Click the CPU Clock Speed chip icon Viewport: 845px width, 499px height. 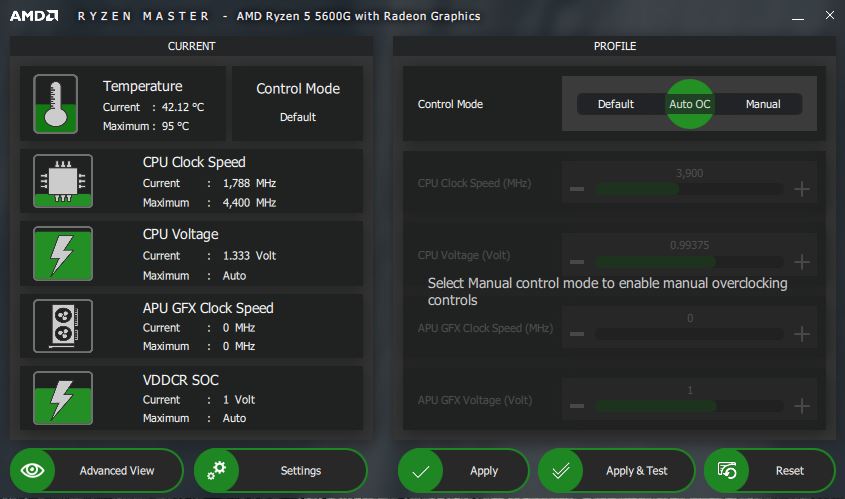point(62,181)
